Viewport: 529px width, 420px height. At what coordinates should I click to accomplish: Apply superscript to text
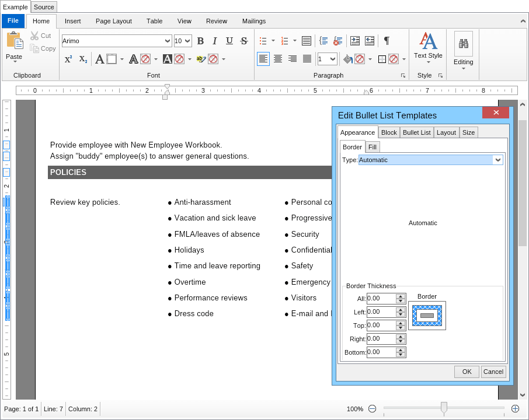(68, 59)
